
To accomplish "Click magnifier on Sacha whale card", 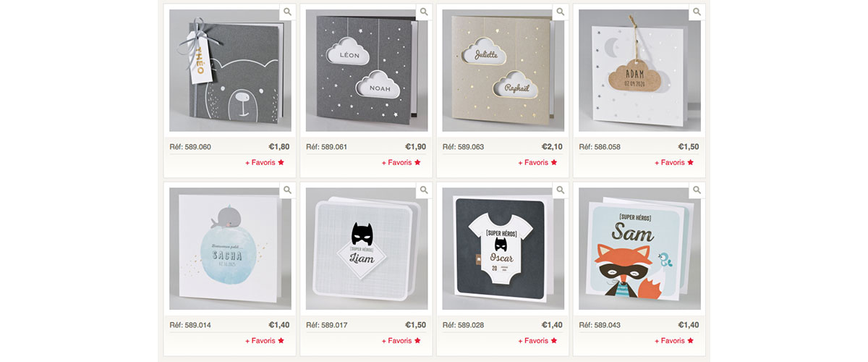I will 287,190.
